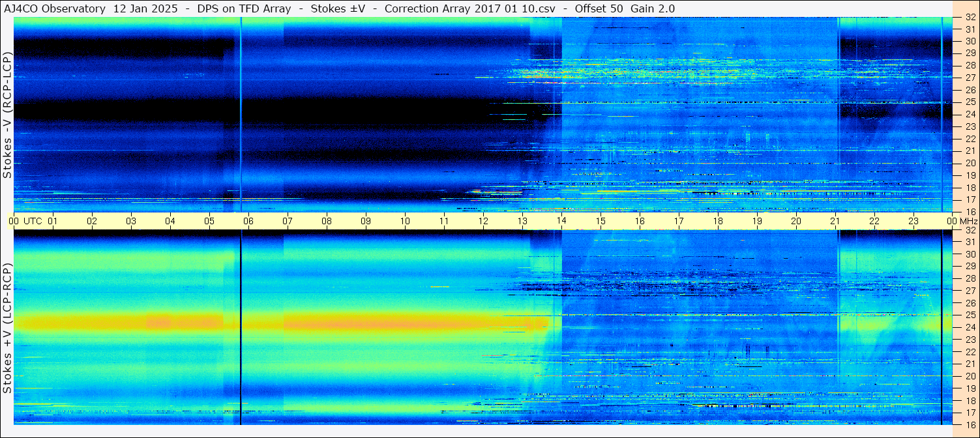The image size is (980, 438).
Task: Click the 'Stokes ±V' title text
Action: pos(337,8)
